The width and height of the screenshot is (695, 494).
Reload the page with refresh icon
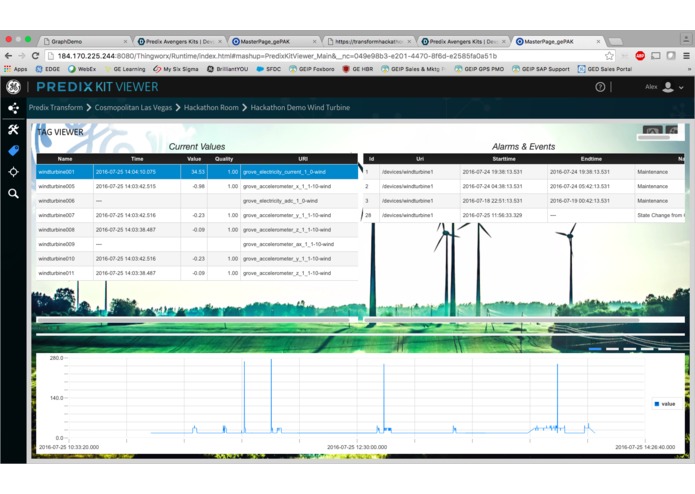pyautogui.click(x=35, y=56)
